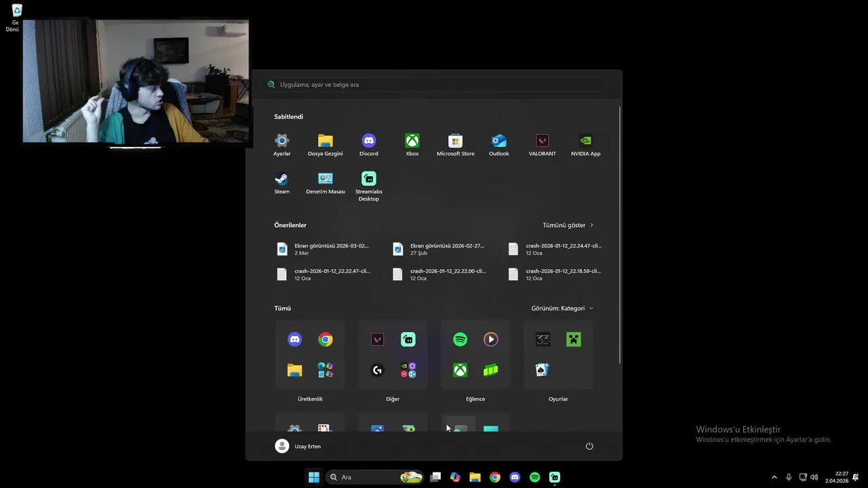Open crash-2026-01-12_22.24.47 file
Image resolution: width=868 pixels, height=488 pixels.
click(555, 249)
